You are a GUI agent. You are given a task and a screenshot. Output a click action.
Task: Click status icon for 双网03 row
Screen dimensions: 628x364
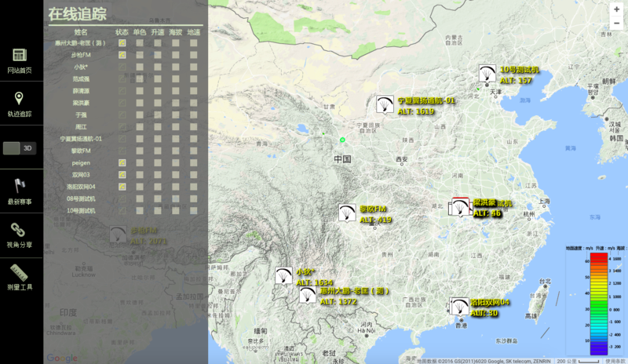pos(122,175)
